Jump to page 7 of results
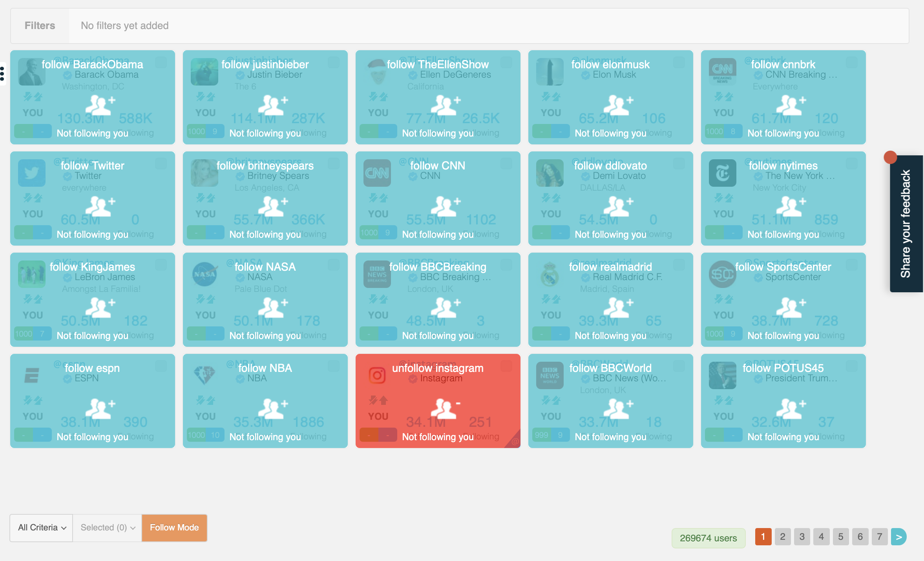The height and width of the screenshot is (561, 924). 880,537
